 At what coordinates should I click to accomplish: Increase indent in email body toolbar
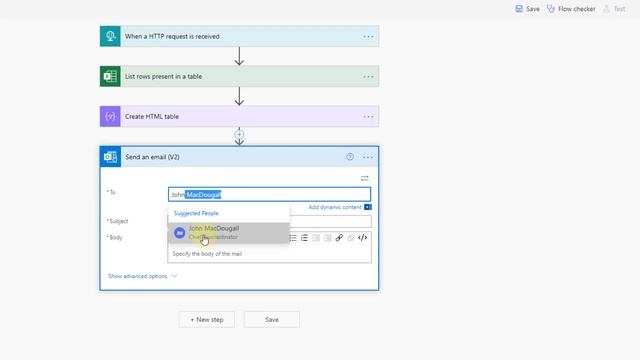pos(327,238)
